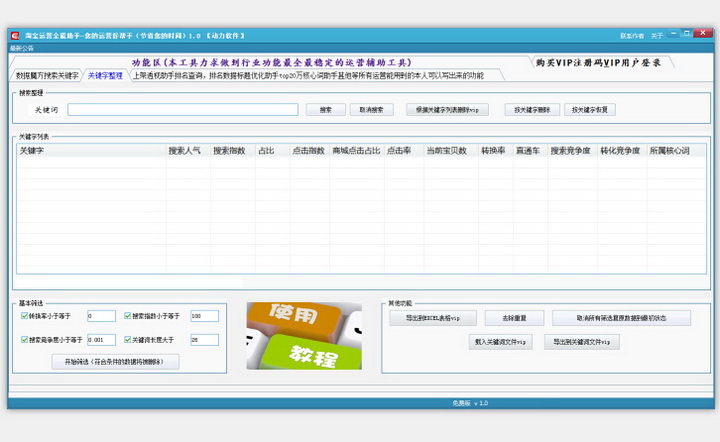Toggle the 转换率小于等于 checkbox
Screen dimensions: 720x442
point(24,316)
